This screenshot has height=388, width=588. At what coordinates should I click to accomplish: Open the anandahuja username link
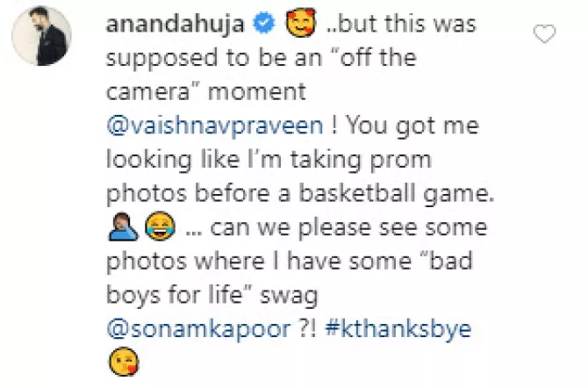[176, 24]
